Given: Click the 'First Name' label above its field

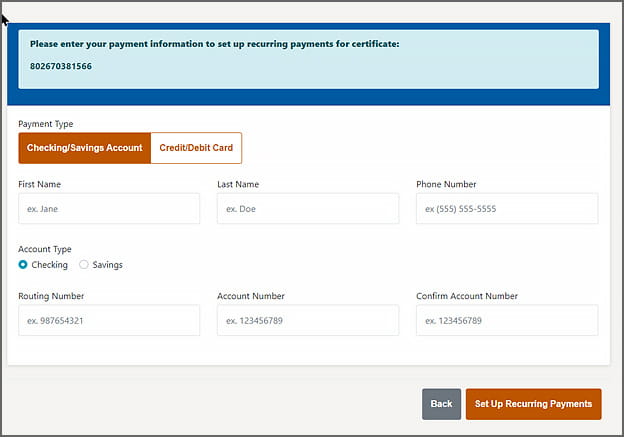Looking at the screenshot, I should coord(40,184).
